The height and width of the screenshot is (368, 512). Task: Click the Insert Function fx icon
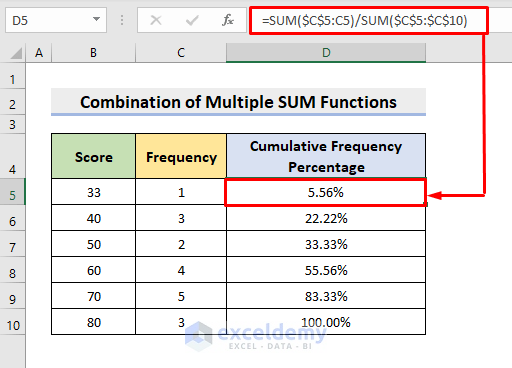pos(228,20)
